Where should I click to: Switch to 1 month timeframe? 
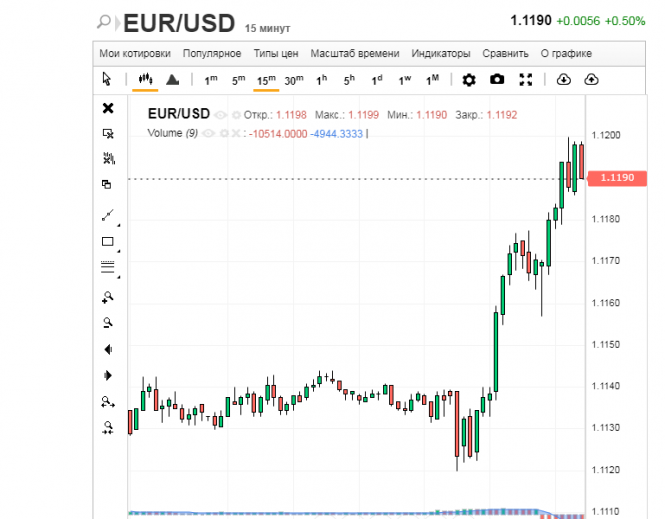click(432, 80)
